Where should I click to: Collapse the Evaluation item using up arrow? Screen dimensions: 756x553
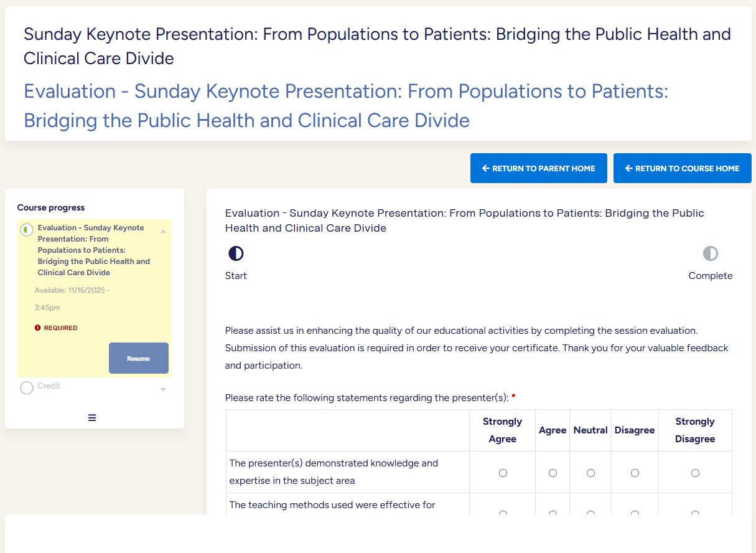tap(163, 231)
